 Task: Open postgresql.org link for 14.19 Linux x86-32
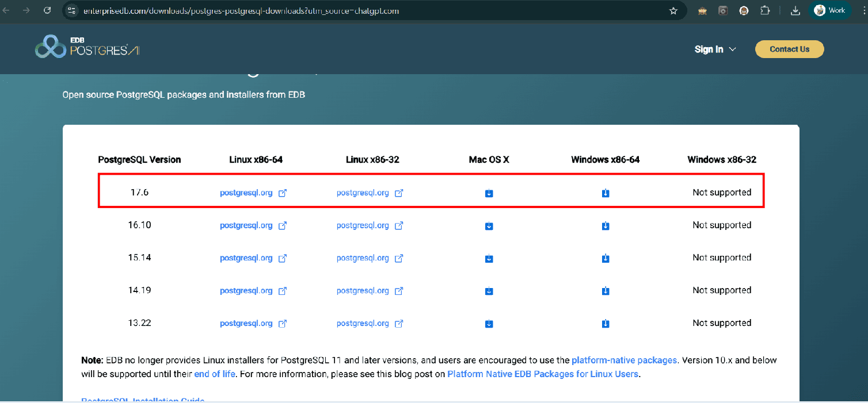(370, 290)
